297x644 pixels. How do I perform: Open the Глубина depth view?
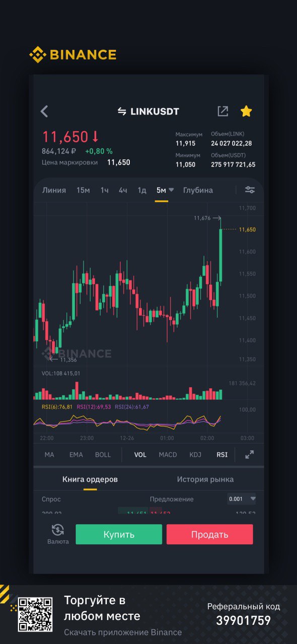tap(198, 190)
